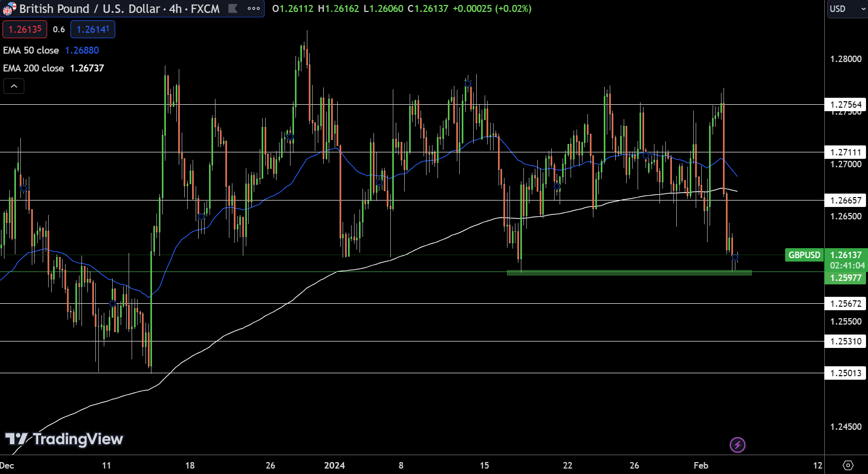Click the 1.24500 price scale label
This screenshot has width=868, height=474.
tap(846, 427)
